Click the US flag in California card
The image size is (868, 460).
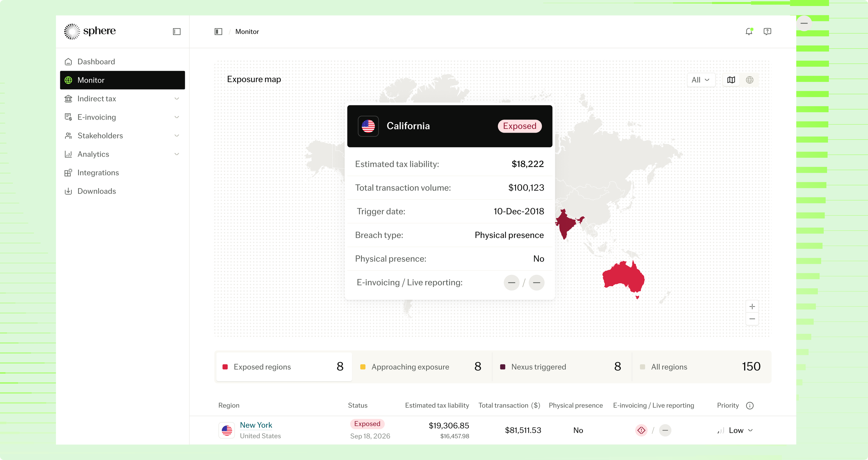[368, 126]
